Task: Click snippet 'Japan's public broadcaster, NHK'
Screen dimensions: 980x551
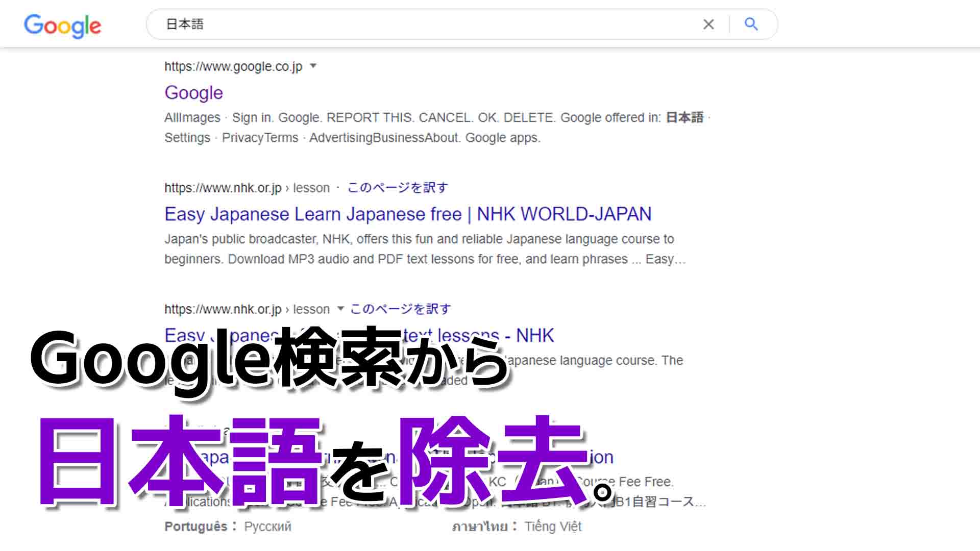Action: coord(258,239)
